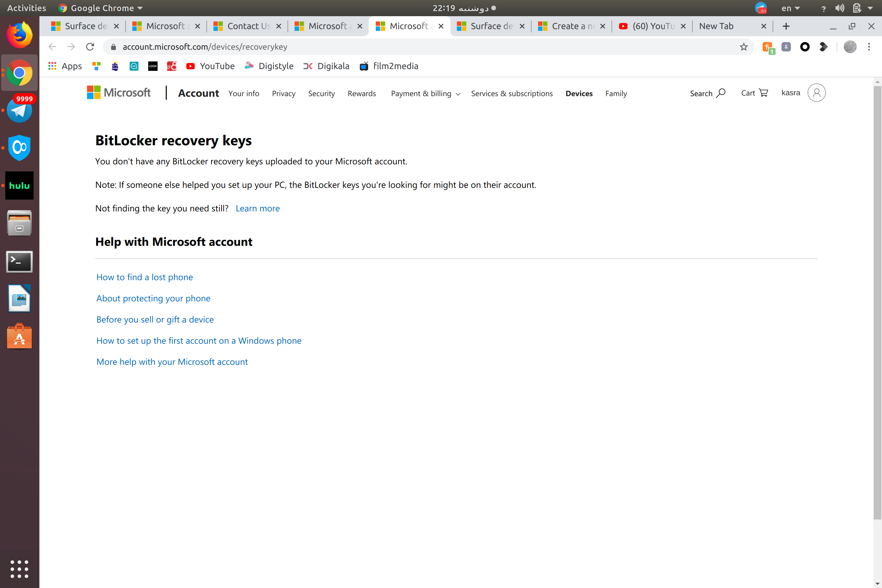Open More help with your Microsoft account
Screen dimensions: 882x588
[172, 362]
